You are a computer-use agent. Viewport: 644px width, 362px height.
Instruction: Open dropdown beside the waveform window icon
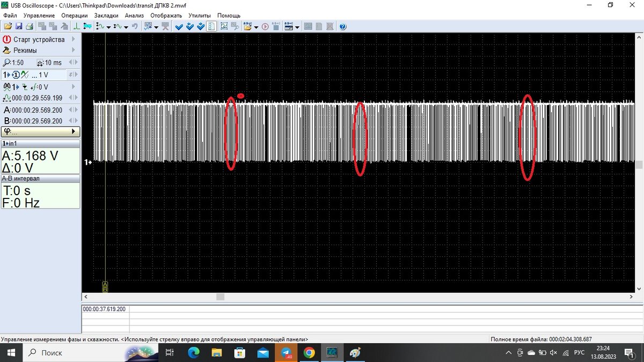(x=156, y=27)
